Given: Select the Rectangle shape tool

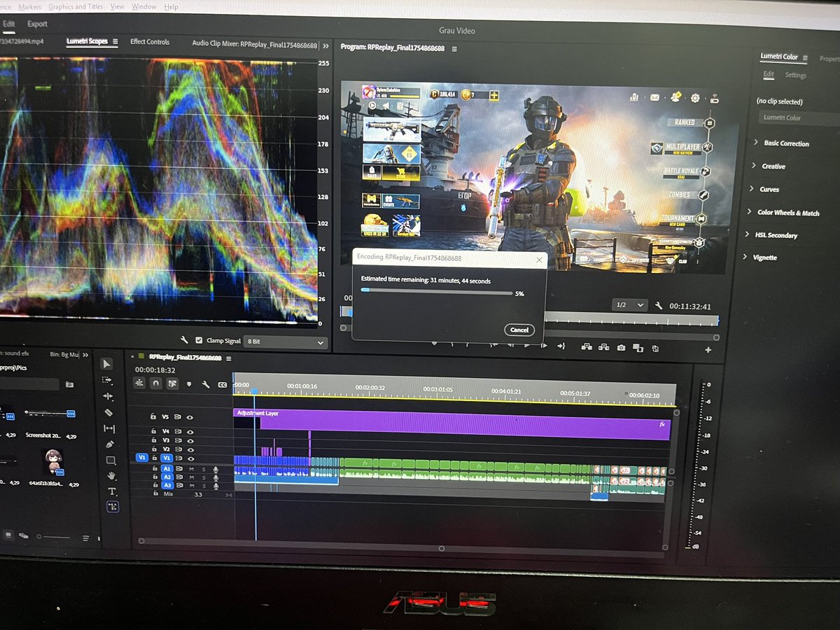Looking at the screenshot, I should (111, 461).
